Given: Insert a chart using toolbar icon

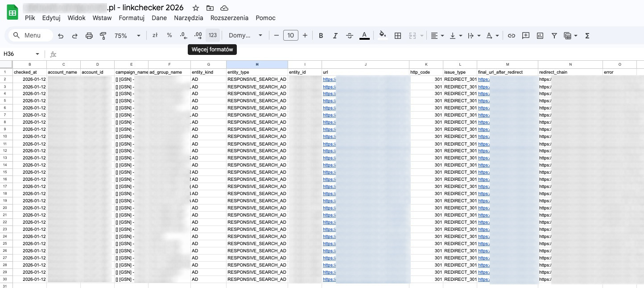Looking at the screenshot, I should pyautogui.click(x=540, y=36).
